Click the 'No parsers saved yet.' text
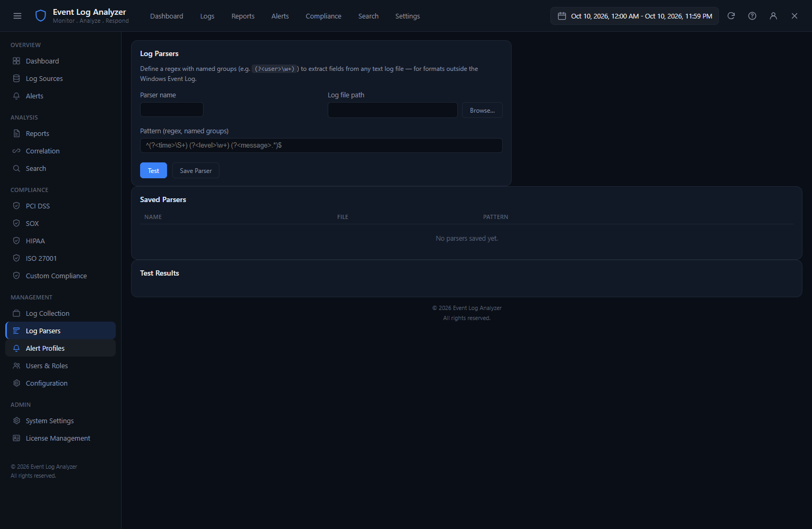Viewport: 812px width, 529px height. point(467,239)
